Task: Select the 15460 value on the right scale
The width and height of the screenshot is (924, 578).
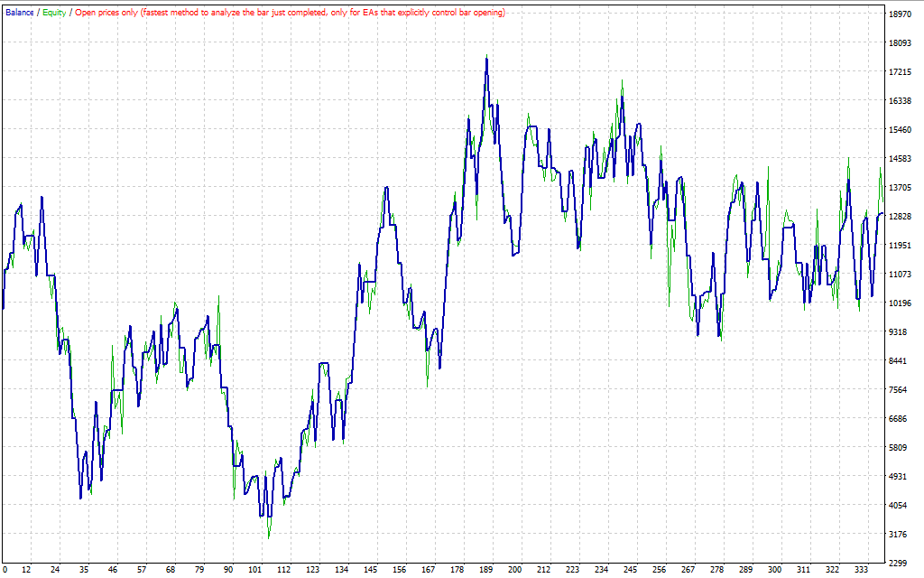Action: pos(901,130)
